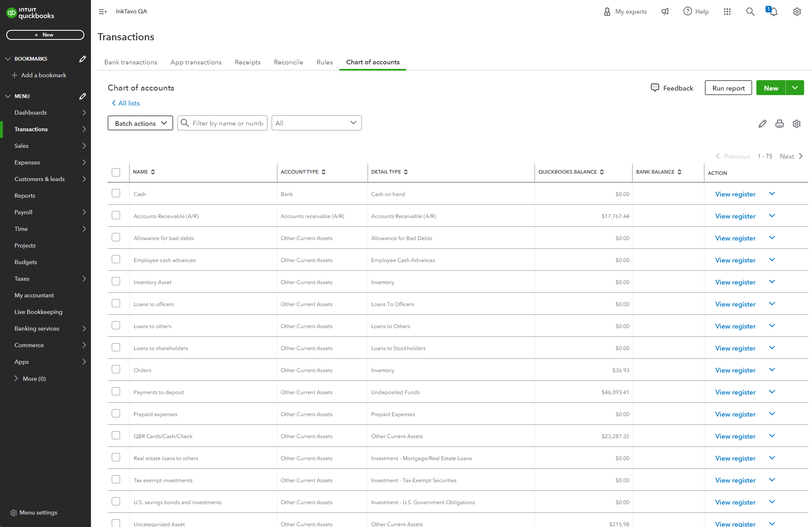Open View register for Orders account

pos(735,370)
